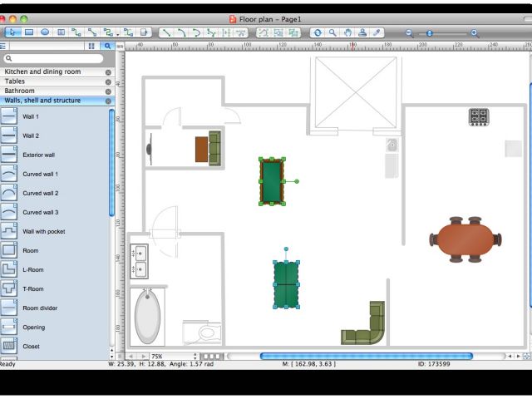The width and height of the screenshot is (532, 399).
Task: Switch library panel to grid view
Action: [91, 46]
